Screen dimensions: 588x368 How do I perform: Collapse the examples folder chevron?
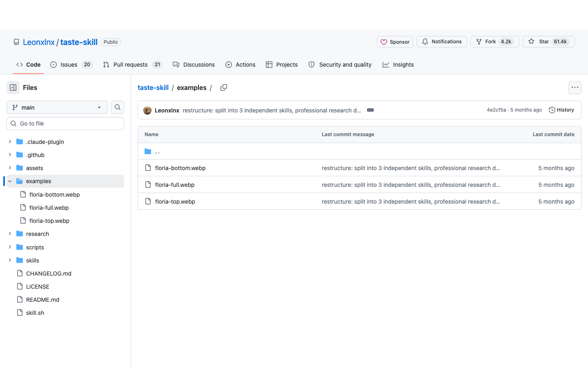click(10, 181)
